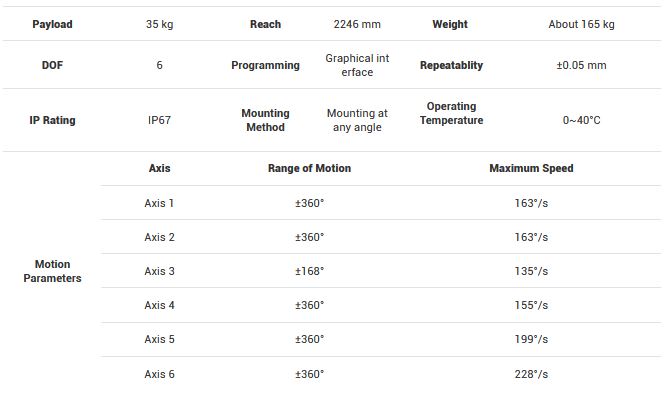Click the Maximum Speed column header
Screen dimensions: 664x409
coord(531,168)
